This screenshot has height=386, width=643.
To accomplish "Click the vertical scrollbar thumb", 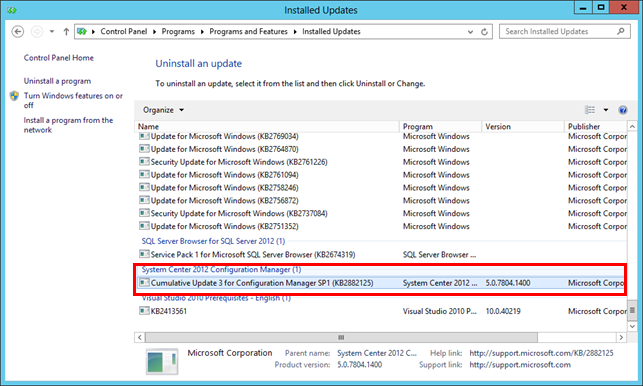I will click(x=632, y=310).
